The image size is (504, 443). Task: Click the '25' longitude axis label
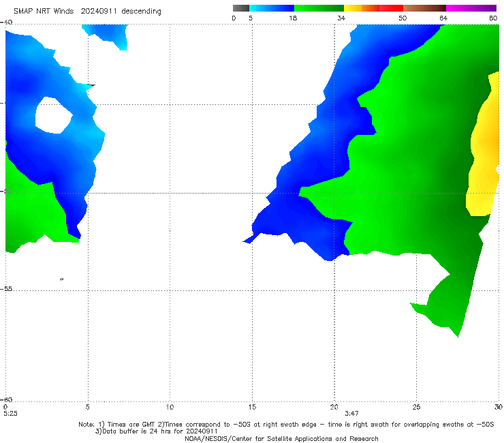[416, 407]
